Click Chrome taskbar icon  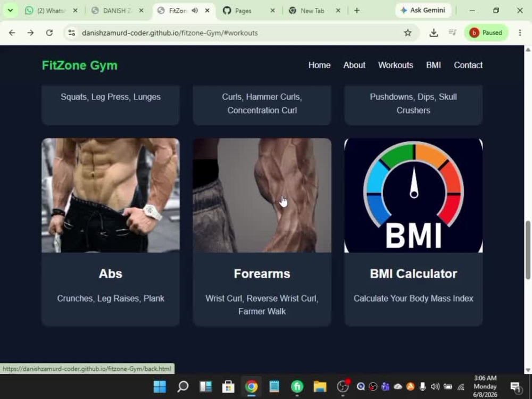click(252, 386)
